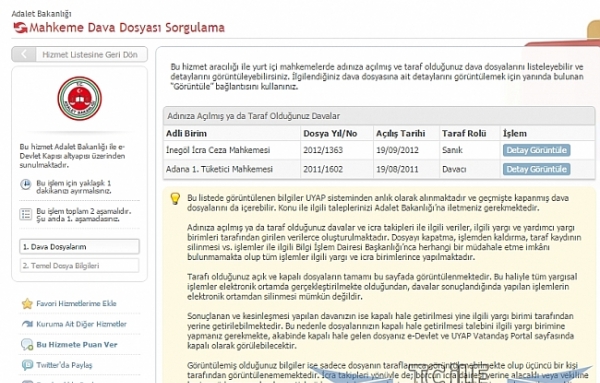Open Twitter'da Paylaş link
Screen dimensions: 600x383
[64, 365]
